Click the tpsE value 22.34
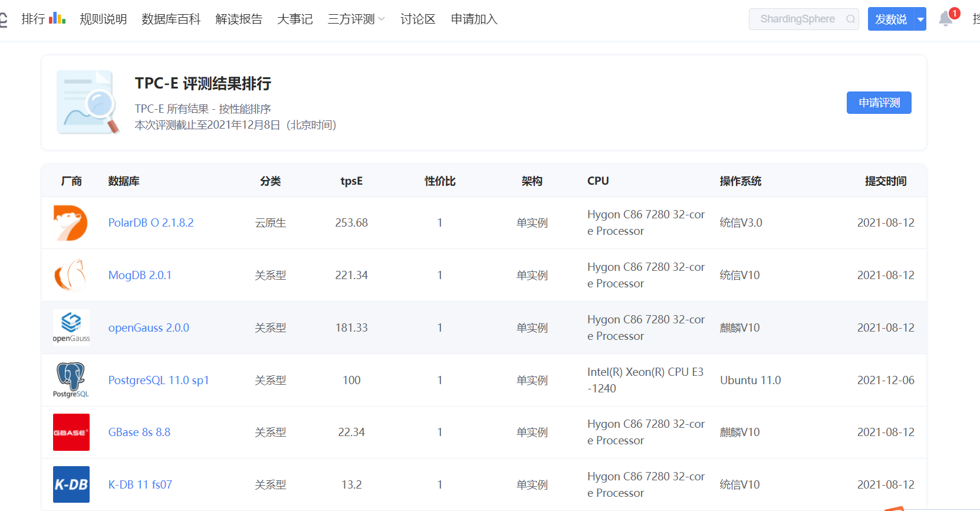Viewport: 980px width, 511px height. pos(351,432)
